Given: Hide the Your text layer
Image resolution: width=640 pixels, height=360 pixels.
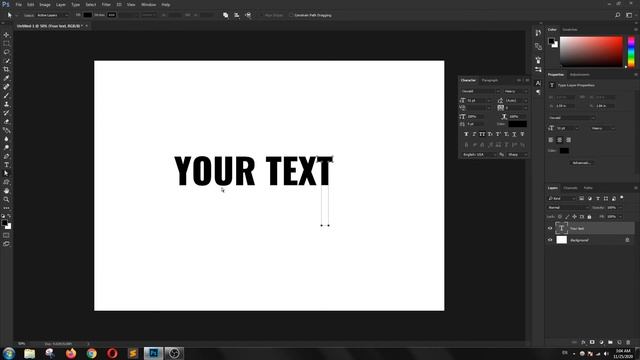Looking at the screenshot, I should pos(550,228).
